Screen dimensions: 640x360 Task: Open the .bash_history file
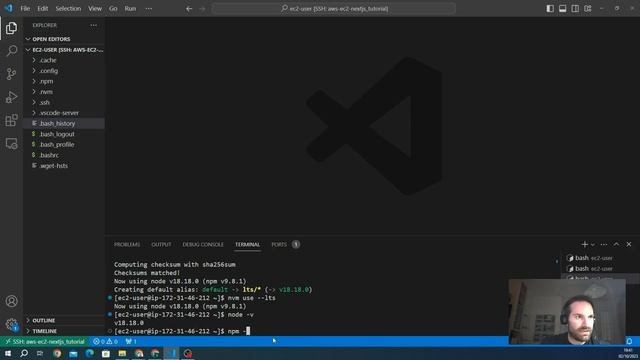click(x=64, y=123)
